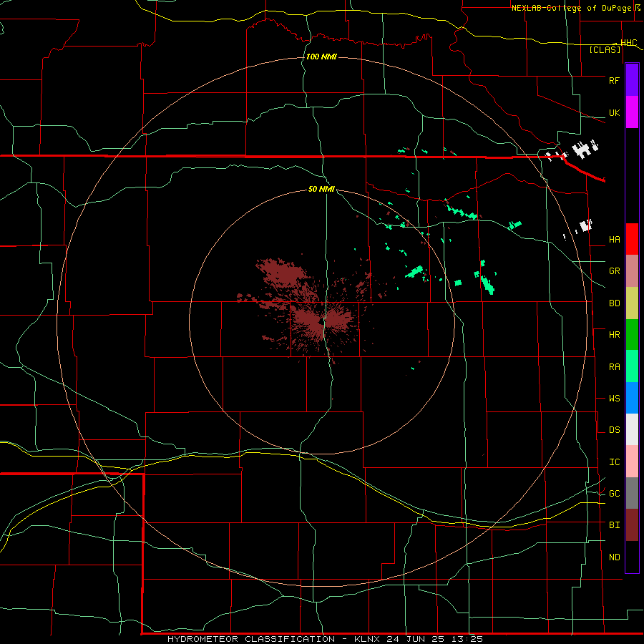Image resolution: width=644 pixels, height=644 pixels.
Task: Click the '[CLAS]' units label
Action: [605, 49]
